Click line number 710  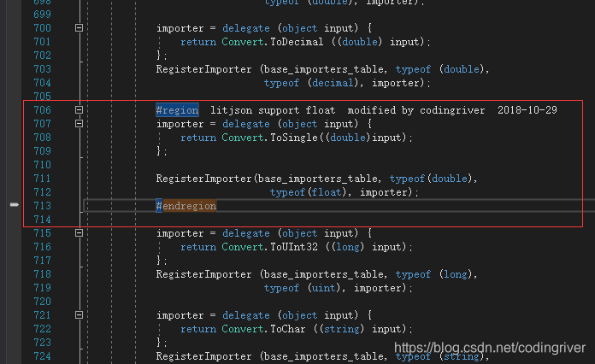[x=42, y=165]
